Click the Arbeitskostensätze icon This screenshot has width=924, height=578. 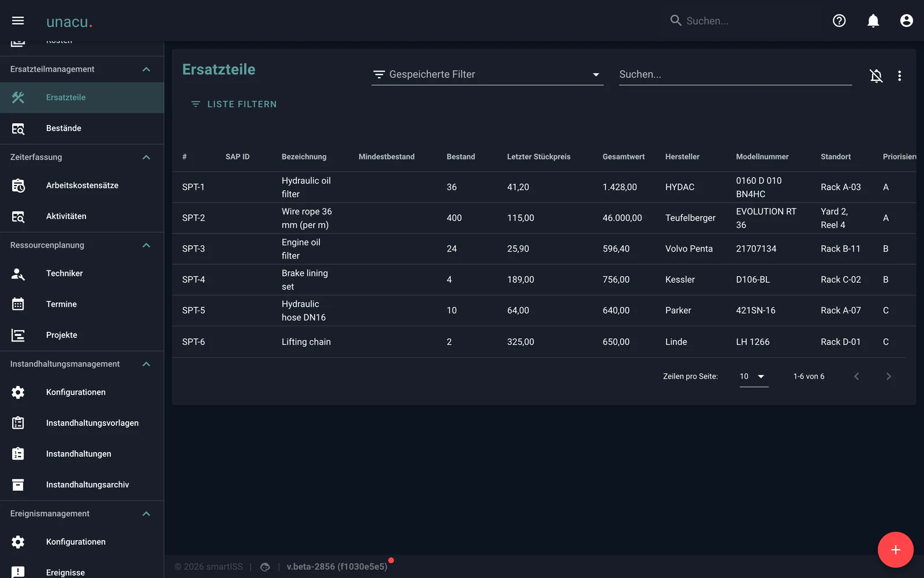pyautogui.click(x=18, y=186)
